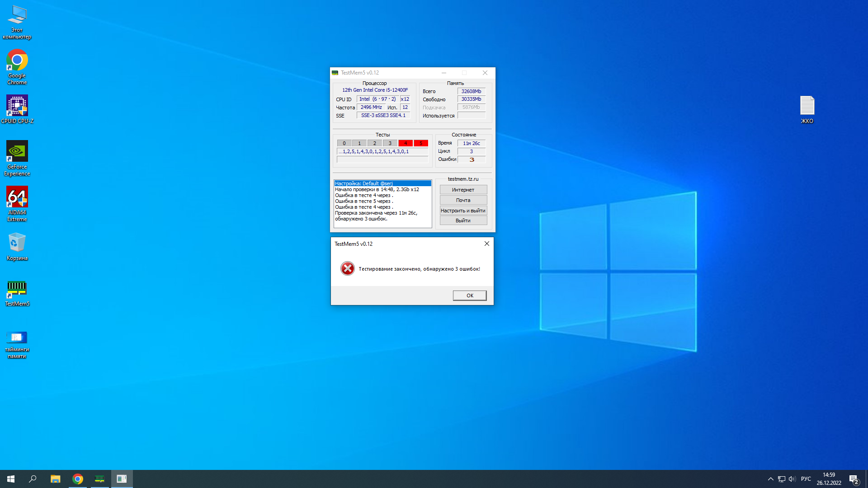Screen dimensions: 868x488
Task: Expand hidden system tray icons chevron
Action: pyautogui.click(x=770, y=479)
